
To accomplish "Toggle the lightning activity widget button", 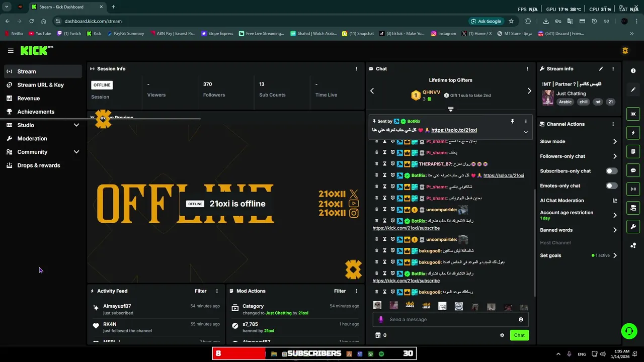I will coord(633,133).
